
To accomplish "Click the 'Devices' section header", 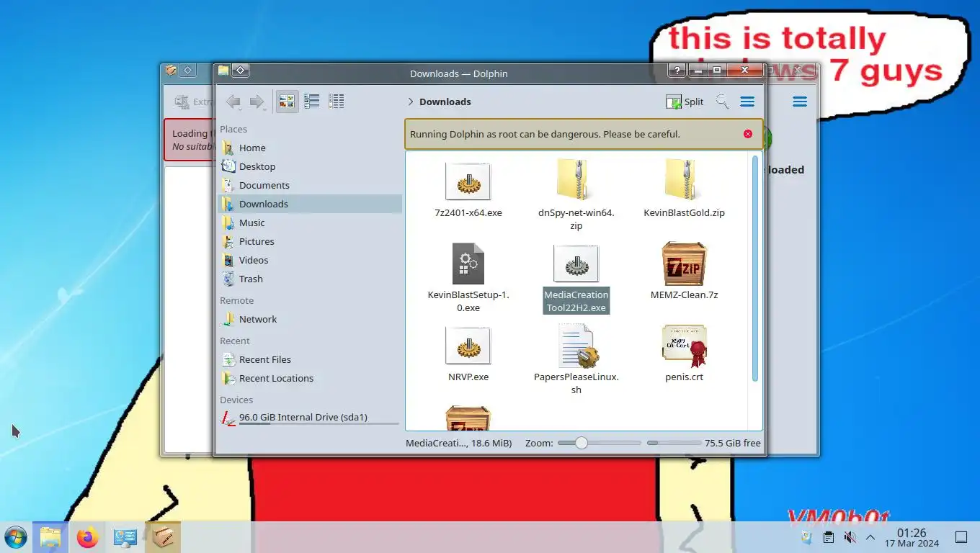I will 236,400.
